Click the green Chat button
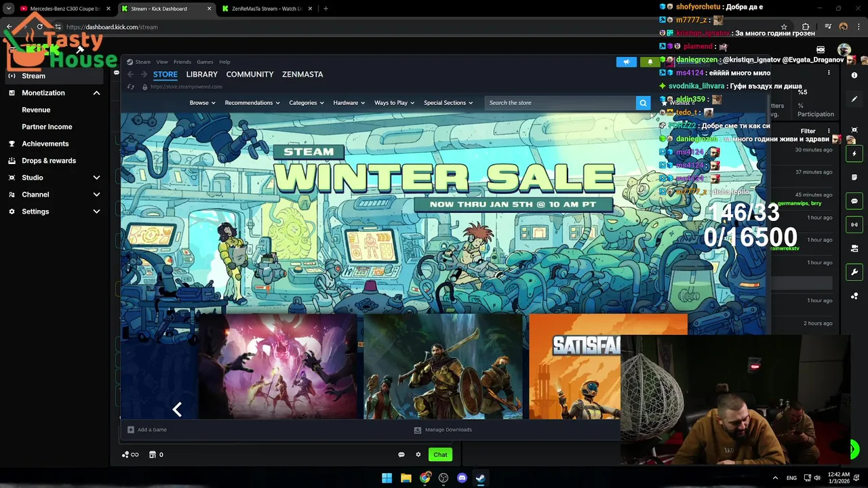The height and width of the screenshot is (488, 868). pos(440,455)
